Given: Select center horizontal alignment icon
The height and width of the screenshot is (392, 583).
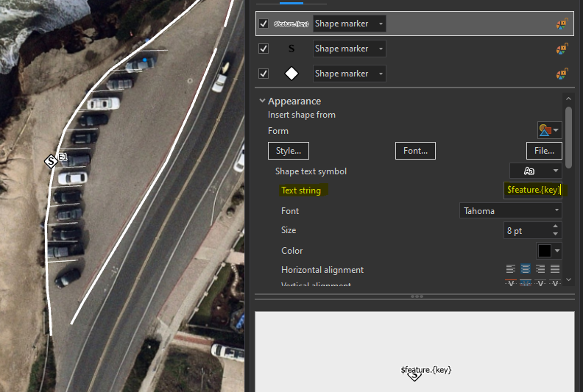Looking at the screenshot, I should (526, 268).
